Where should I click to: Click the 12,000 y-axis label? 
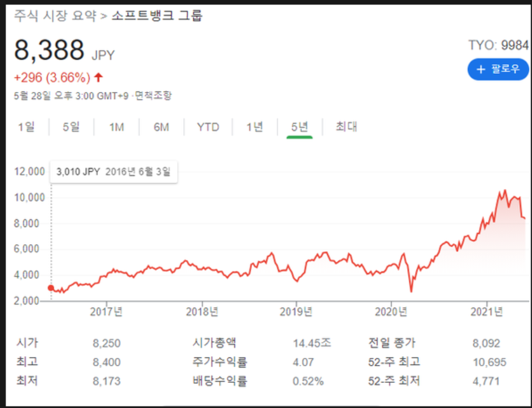coord(30,172)
